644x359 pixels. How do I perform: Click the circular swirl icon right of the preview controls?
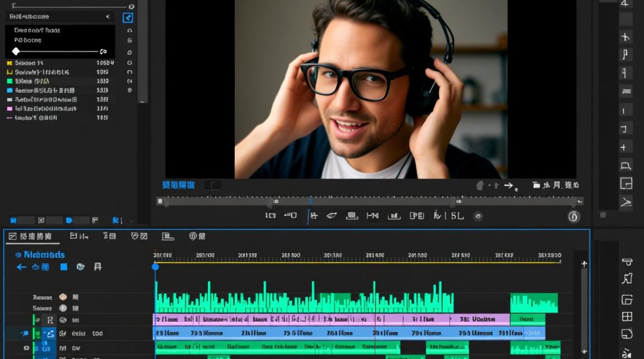(574, 216)
